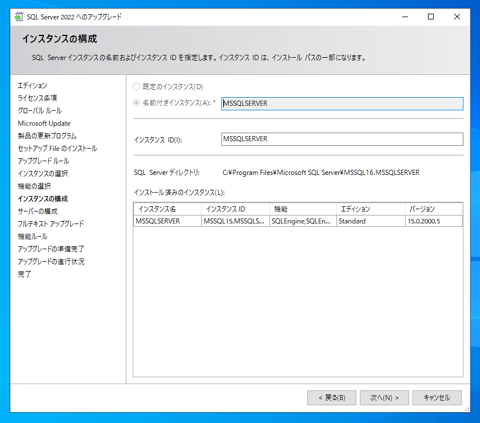480x423 pixels.
Task: Select the アップグレードの準備完了 step
Action: [x=51, y=249]
